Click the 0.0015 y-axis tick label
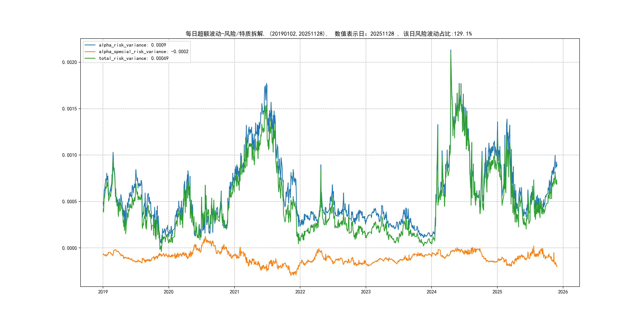The width and height of the screenshot is (644, 322). click(70, 109)
